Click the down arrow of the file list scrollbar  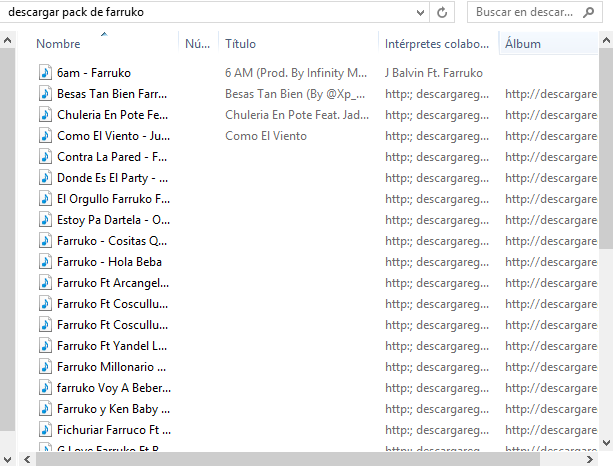click(606, 443)
